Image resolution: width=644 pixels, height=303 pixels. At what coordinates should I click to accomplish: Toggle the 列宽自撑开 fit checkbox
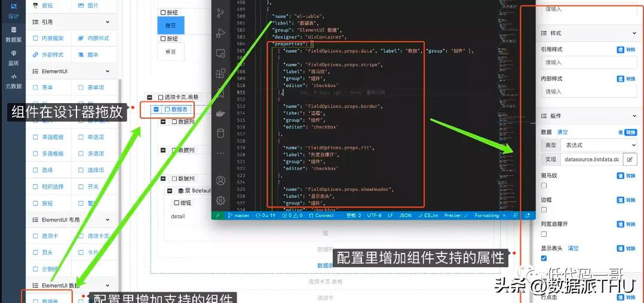coord(544,234)
